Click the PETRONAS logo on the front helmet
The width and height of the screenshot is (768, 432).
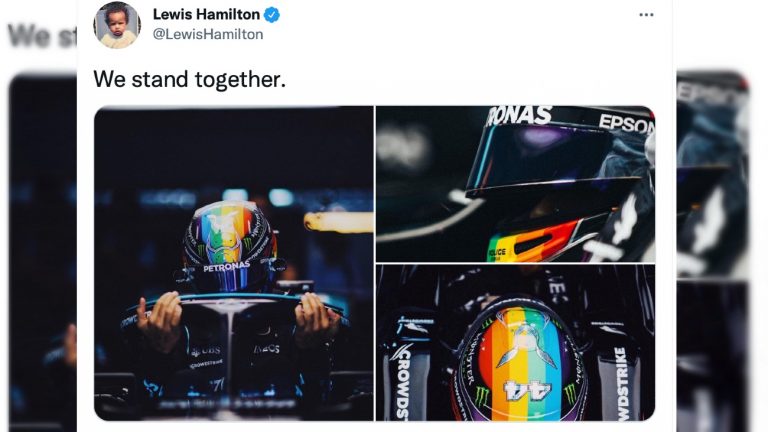point(226,267)
